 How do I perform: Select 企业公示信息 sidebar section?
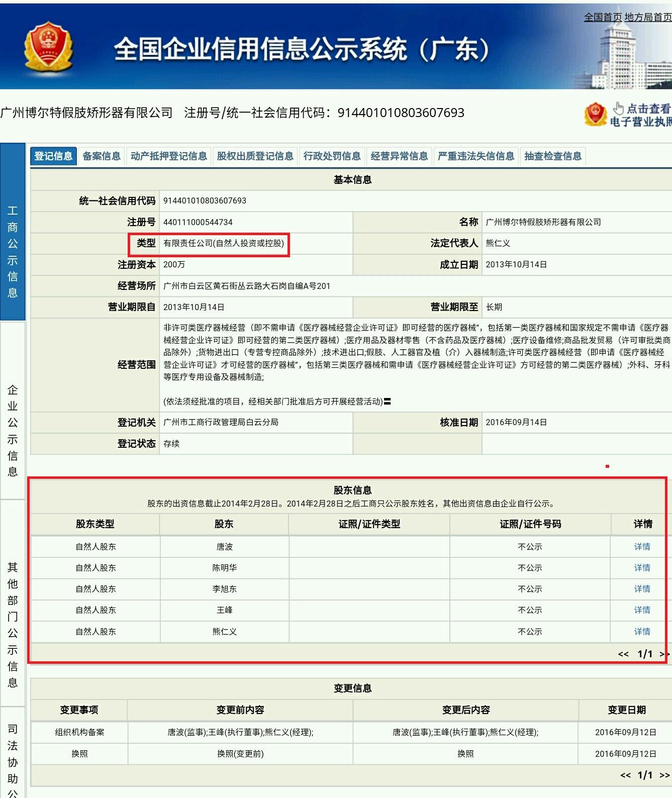(x=13, y=410)
